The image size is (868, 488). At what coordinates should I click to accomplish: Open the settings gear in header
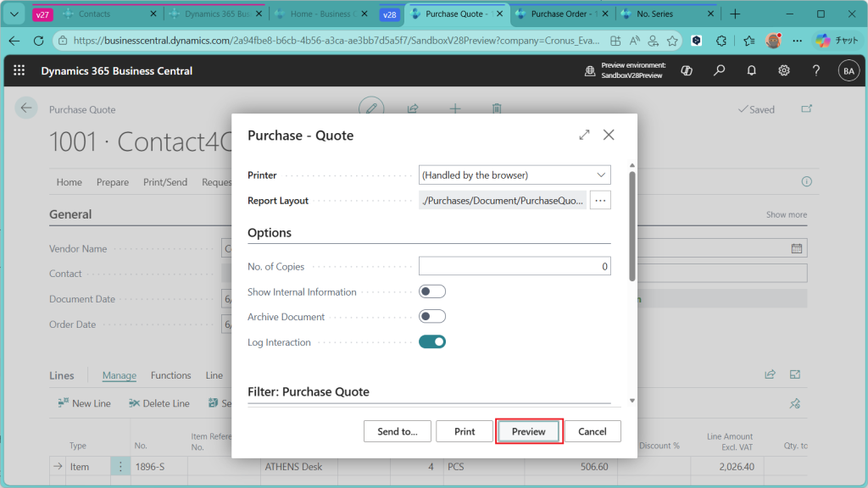pos(784,71)
